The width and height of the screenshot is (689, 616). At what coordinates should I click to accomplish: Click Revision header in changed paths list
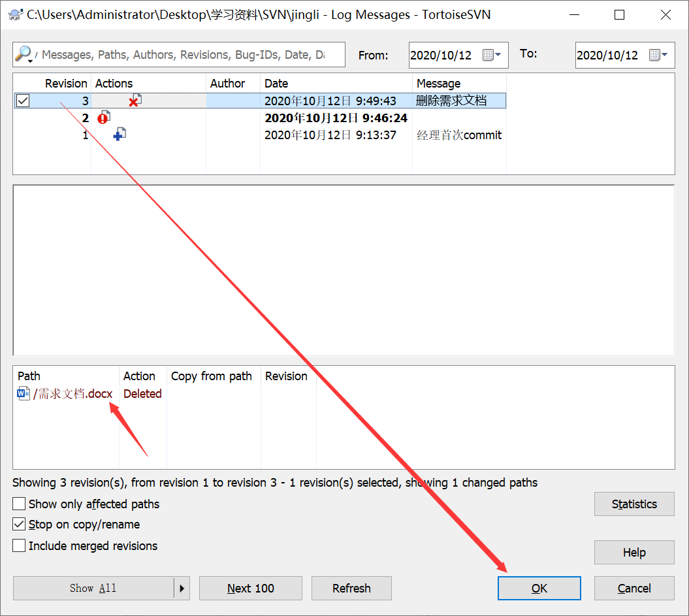click(288, 376)
